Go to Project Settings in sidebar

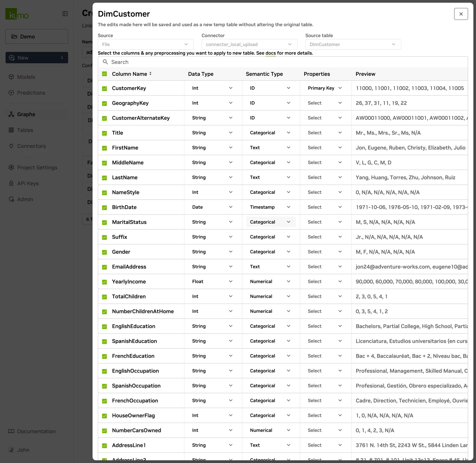37,168
